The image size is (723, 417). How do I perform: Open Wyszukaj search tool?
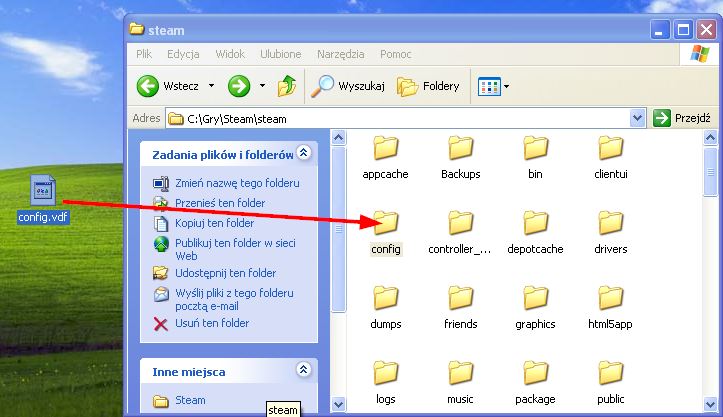point(348,86)
